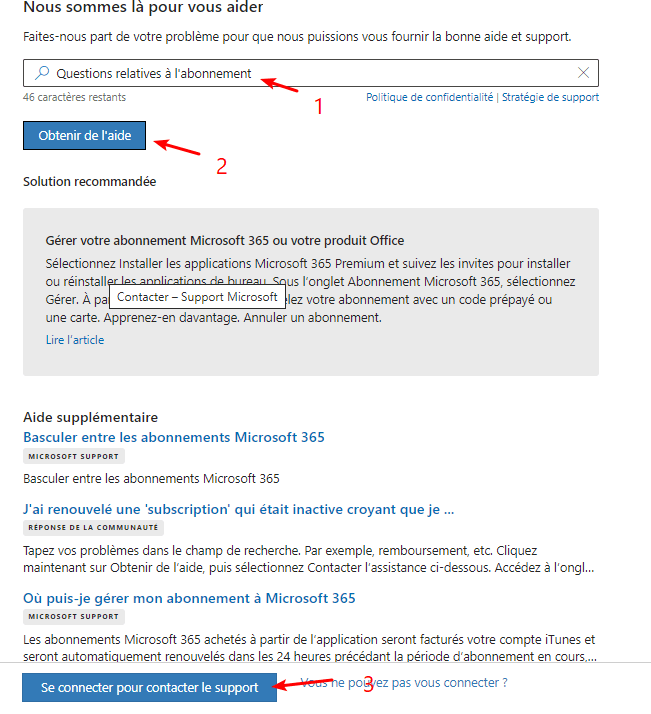
Task: Click the "Tapez vos problèmes dans le champ de recherche" description
Action: (309, 559)
